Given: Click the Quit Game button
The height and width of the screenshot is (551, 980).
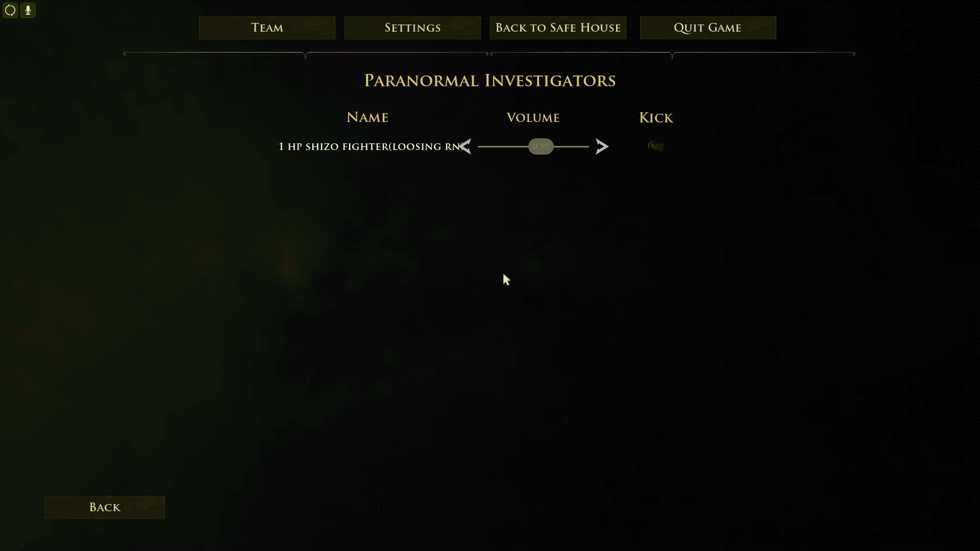Looking at the screenshot, I should point(708,28).
